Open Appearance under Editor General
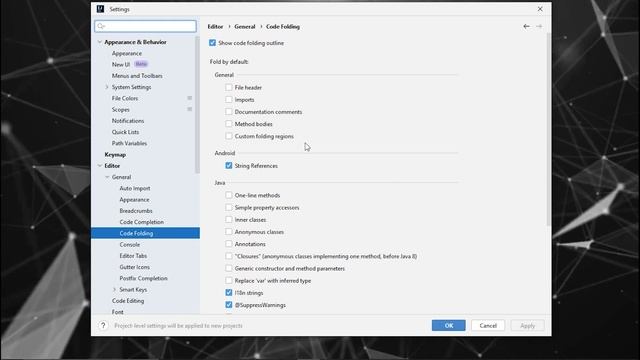 pyautogui.click(x=134, y=200)
